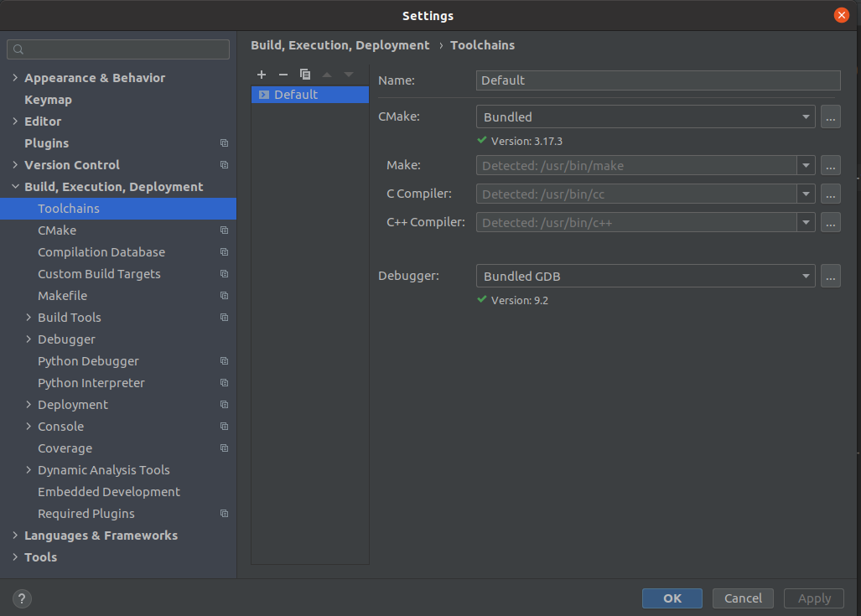The image size is (861, 616).
Task: Remove the selected toolchain with minus icon
Action: [x=283, y=74]
